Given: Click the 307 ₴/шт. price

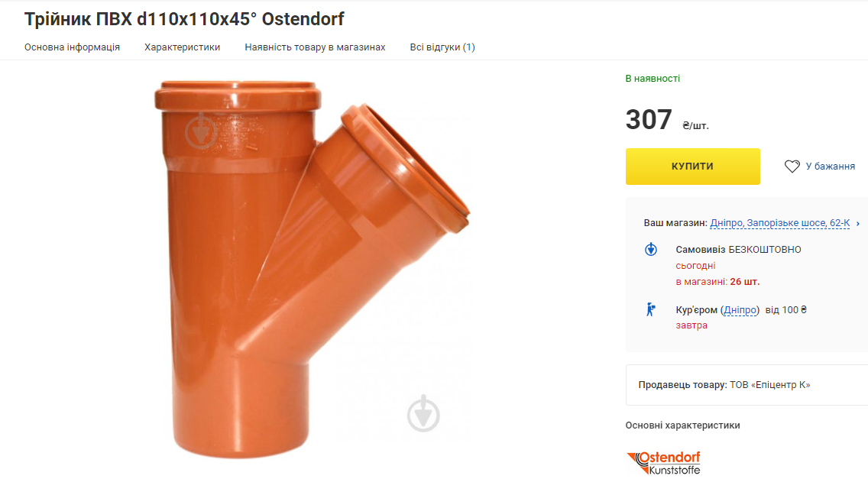Looking at the screenshot, I should tap(667, 119).
